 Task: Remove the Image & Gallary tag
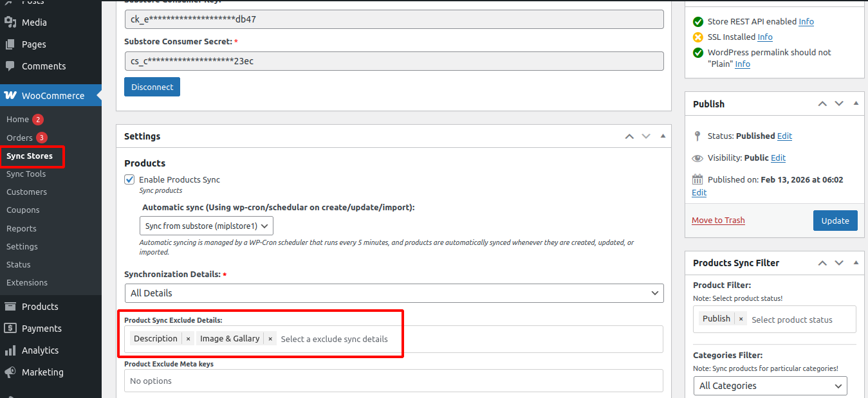[270, 339]
